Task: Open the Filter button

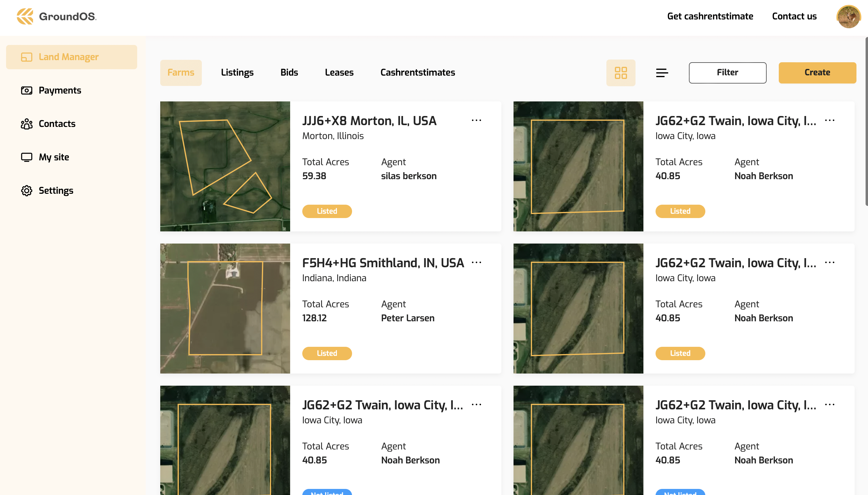Action: 727,72
